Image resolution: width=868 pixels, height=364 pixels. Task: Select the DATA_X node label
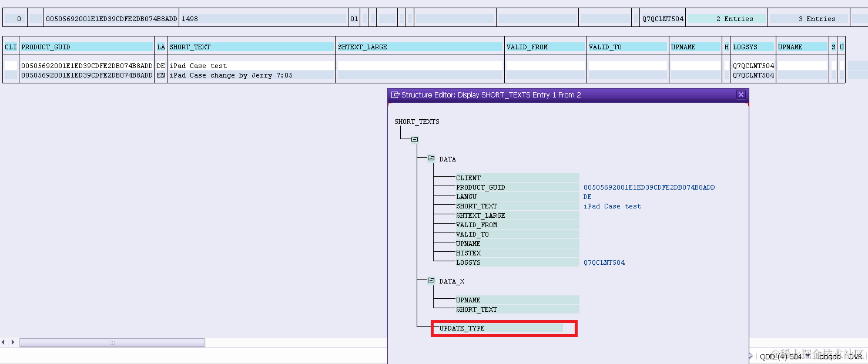451,281
